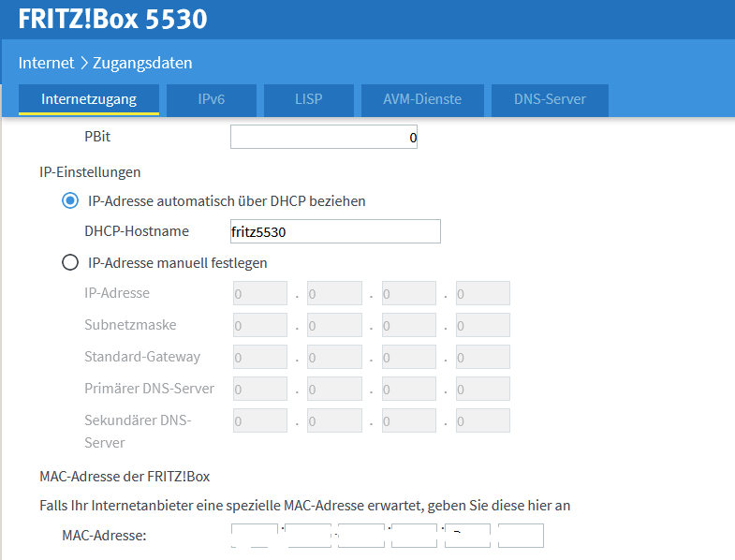735x560 pixels.
Task: Click the Subnetzmaske label
Action: tap(130, 325)
